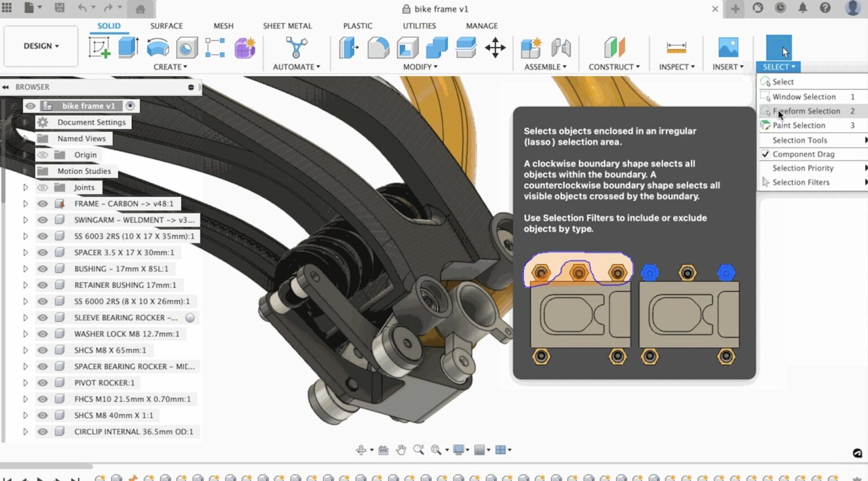868x481 pixels.
Task: Launch the Measure tool under Inspect
Action: (676, 48)
